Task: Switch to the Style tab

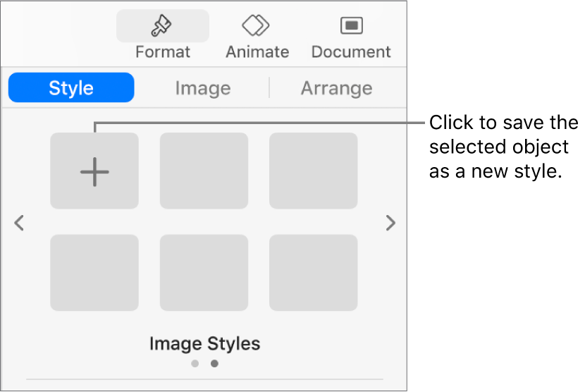Action: click(x=71, y=88)
